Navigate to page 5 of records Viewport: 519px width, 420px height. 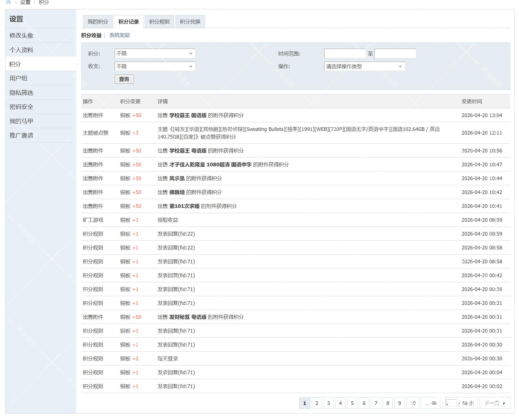coord(352,403)
